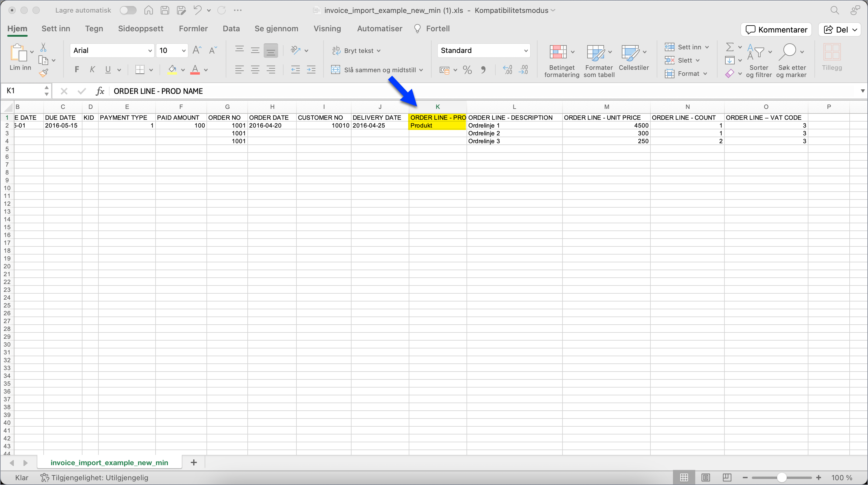This screenshot has height=485, width=868.
Task: Paste with the Lim inn clipboard icon
Action: [x=19, y=53]
